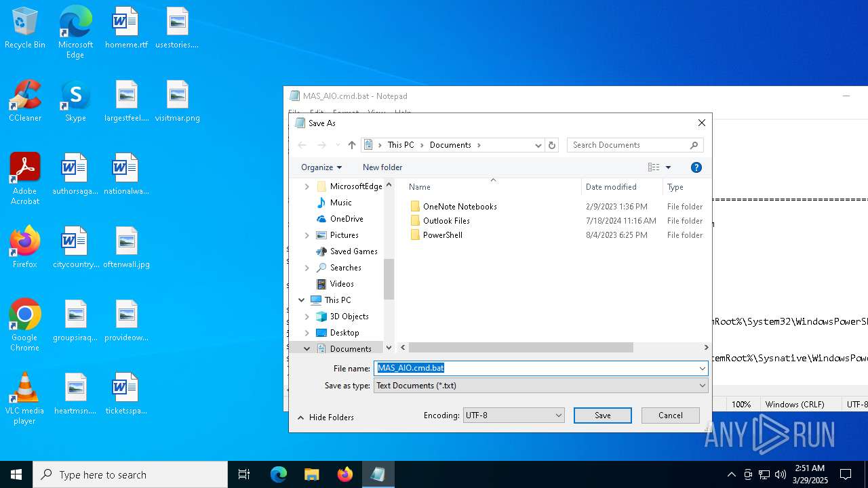The height and width of the screenshot is (488, 868).
Task: Launch Firefox from desktop
Action: click(25, 248)
